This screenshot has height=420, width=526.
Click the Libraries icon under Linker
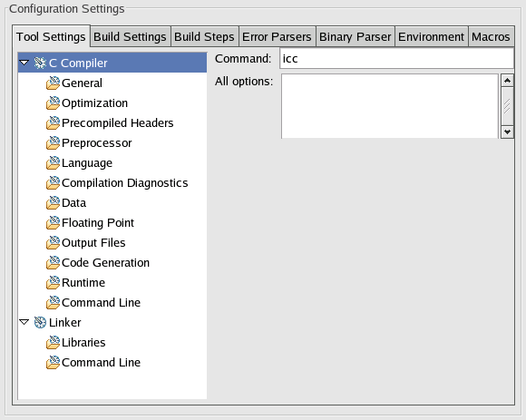pos(53,343)
